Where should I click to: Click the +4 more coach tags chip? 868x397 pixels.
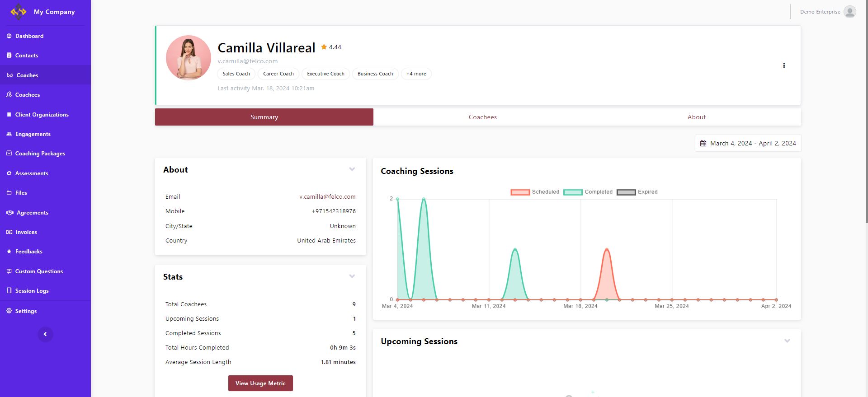[x=416, y=74]
